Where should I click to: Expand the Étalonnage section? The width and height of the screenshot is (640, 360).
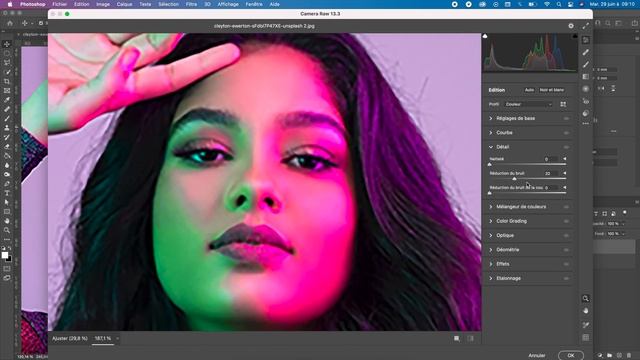pyautogui.click(x=491, y=278)
